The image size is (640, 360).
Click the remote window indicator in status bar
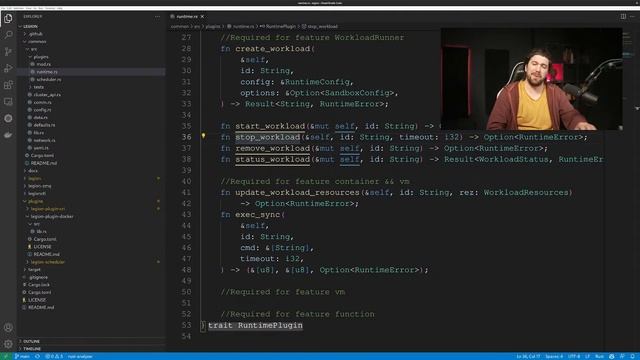pos(5,356)
